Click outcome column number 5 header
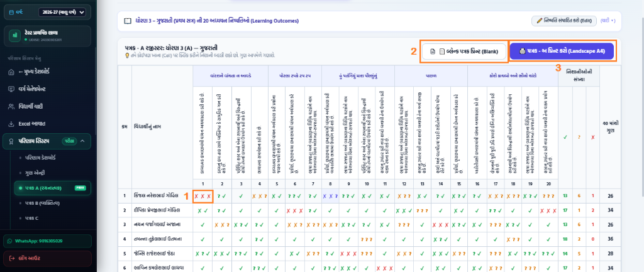Screen dimensions: 644x272 (277, 183)
